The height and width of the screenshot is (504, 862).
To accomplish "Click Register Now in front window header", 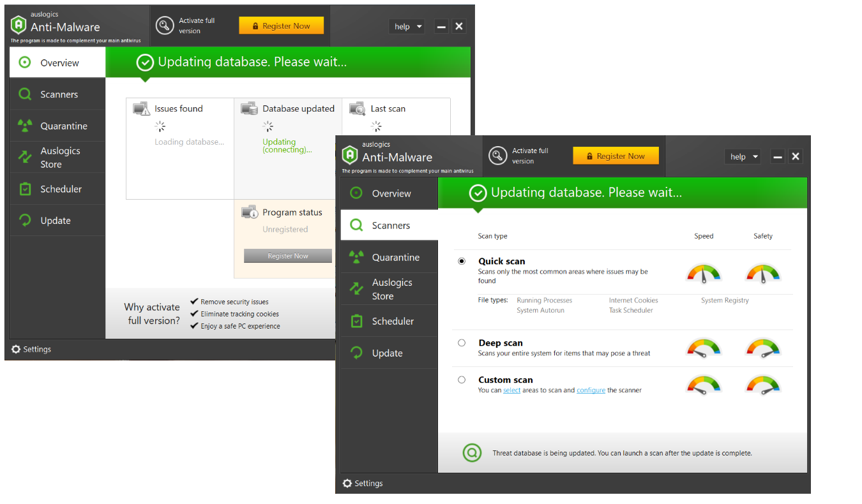I will click(616, 156).
